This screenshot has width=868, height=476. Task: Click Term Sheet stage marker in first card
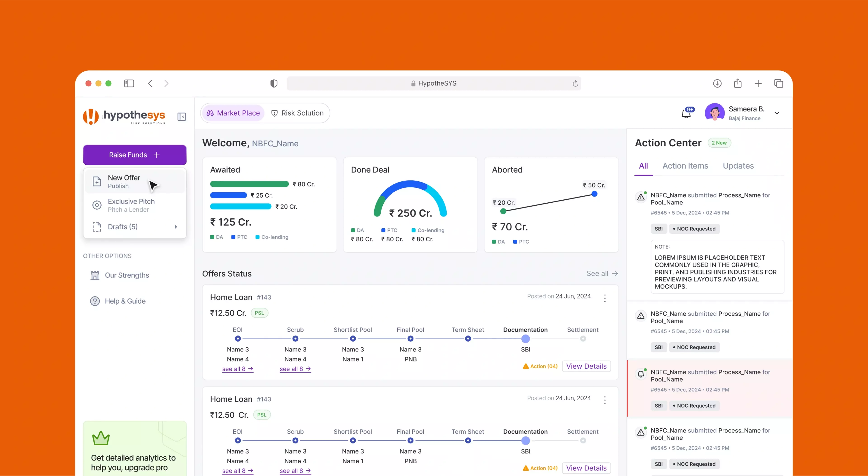(468, 339)
